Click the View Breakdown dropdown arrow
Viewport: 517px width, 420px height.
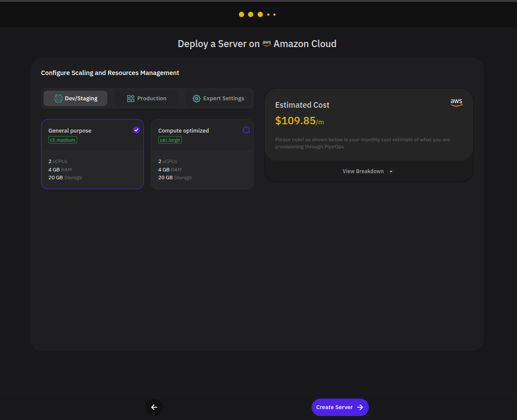391,171
